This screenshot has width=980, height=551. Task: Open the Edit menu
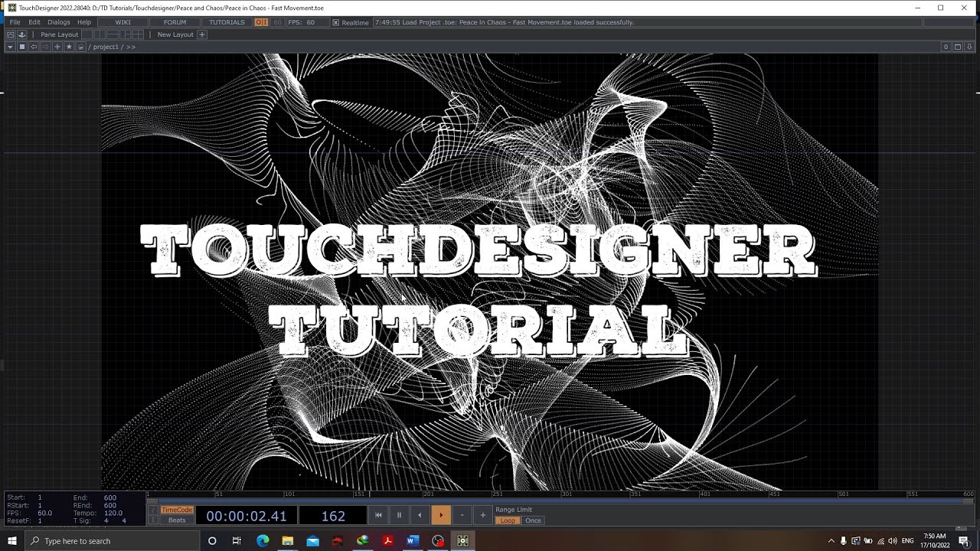[34, 22]
